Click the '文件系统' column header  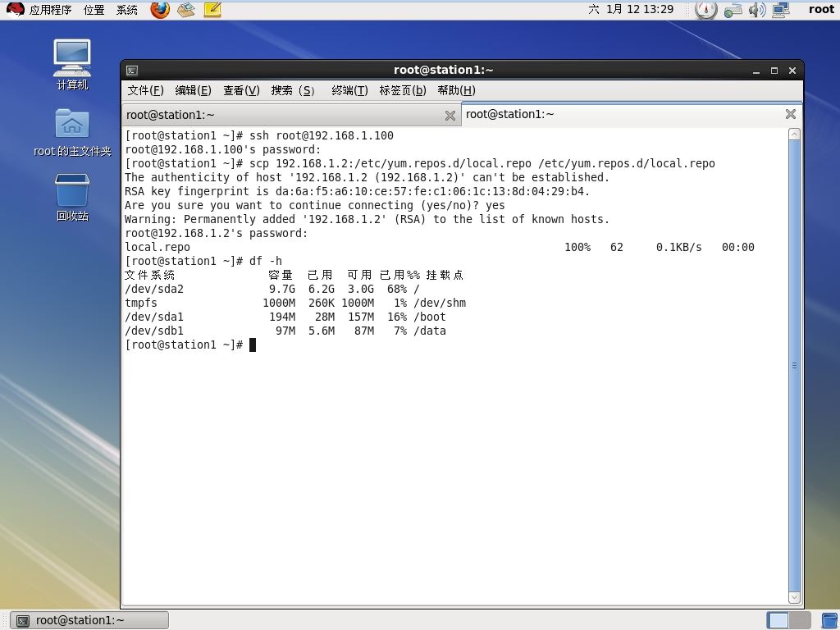tap(149, 276)
